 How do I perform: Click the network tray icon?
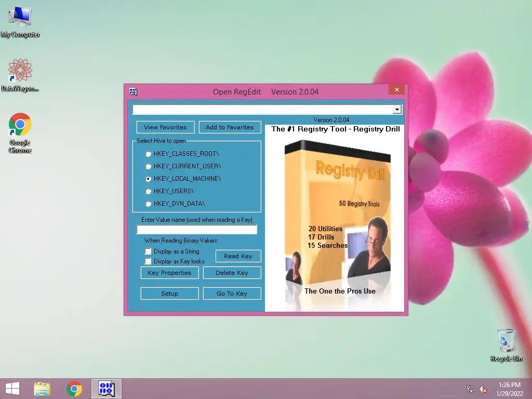(471, 389)
